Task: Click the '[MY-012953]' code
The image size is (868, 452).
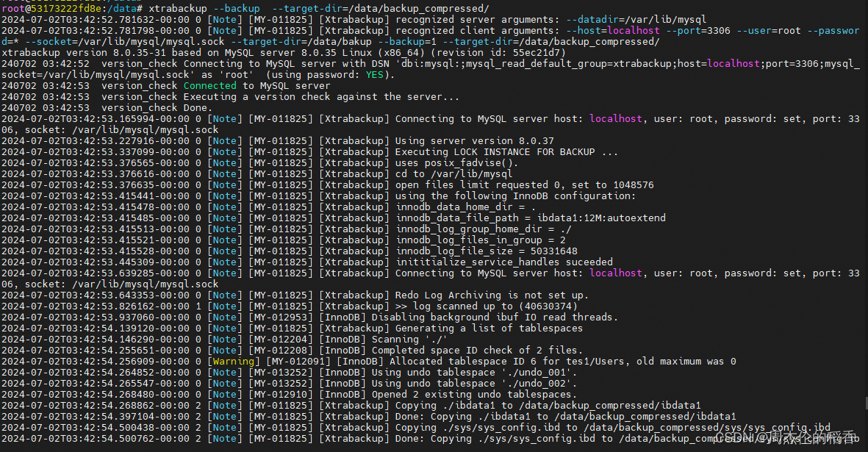Action: 281,319
